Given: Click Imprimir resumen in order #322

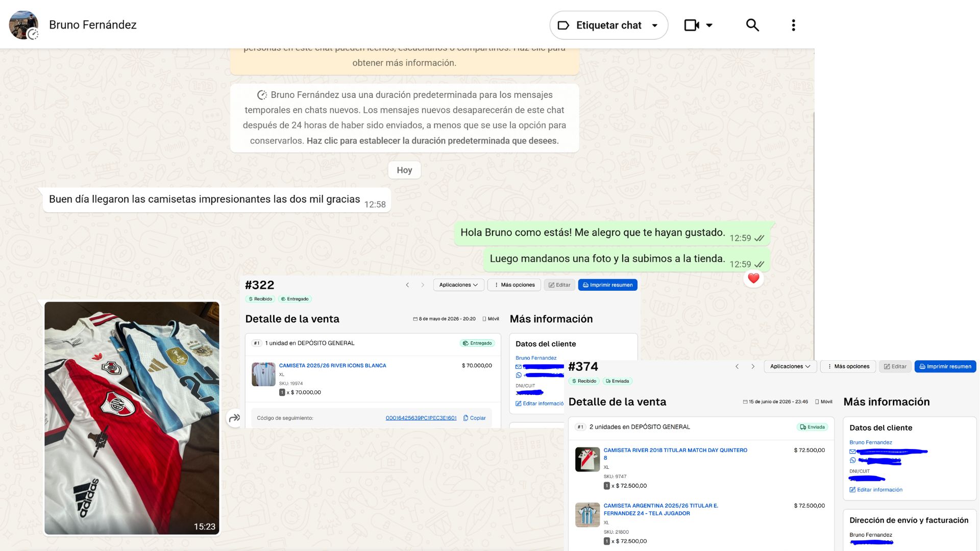Looking at the screenshot, I should click(607, 285).
